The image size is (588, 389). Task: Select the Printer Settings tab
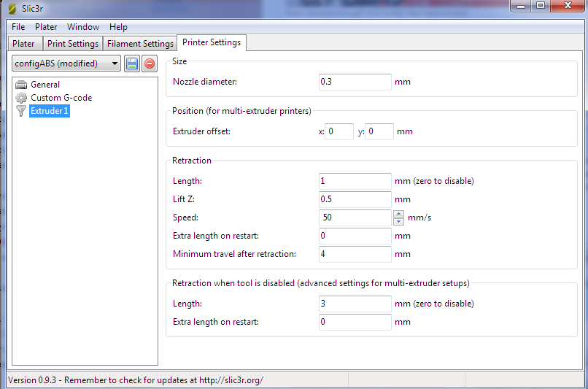[212, 42]
